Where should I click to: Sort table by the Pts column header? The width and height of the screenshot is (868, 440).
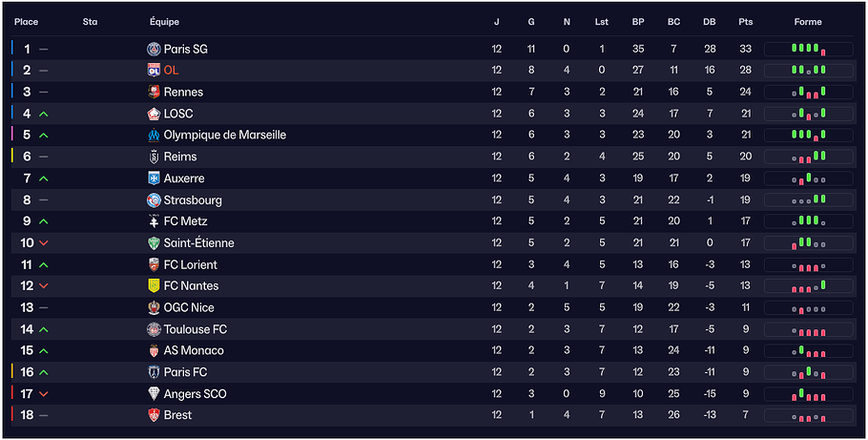coord(745,22)
